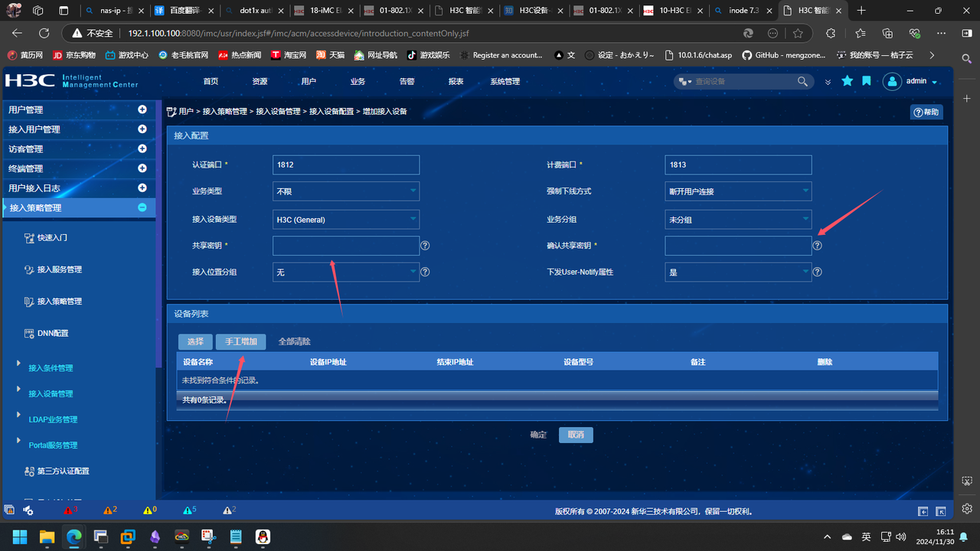Image resolution: width=980 pixels, height=551 pixels.
Task: Open the 用户 top menu
Action: [x=309, y=82]
